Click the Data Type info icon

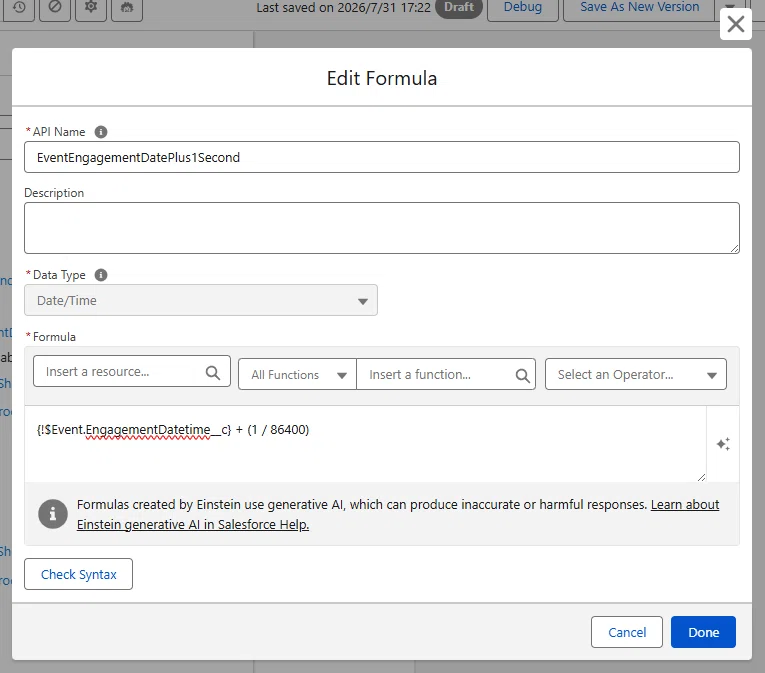pos(101,275)
